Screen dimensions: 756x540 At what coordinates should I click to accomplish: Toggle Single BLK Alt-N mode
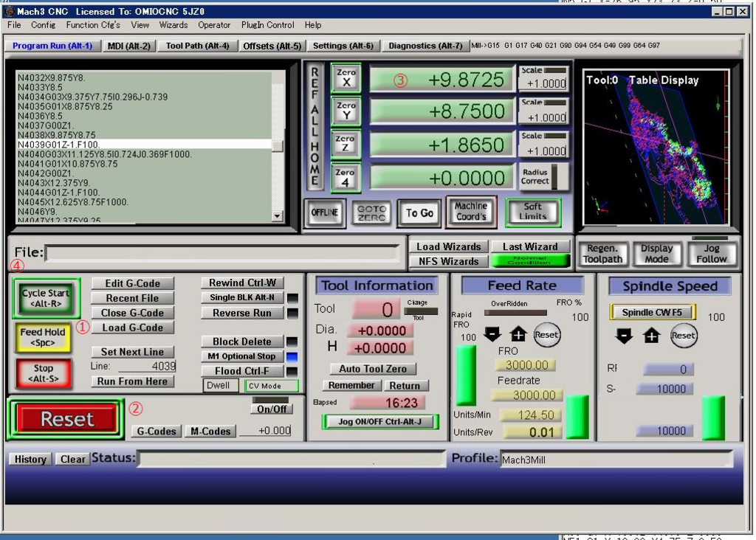tap(242, 298)
